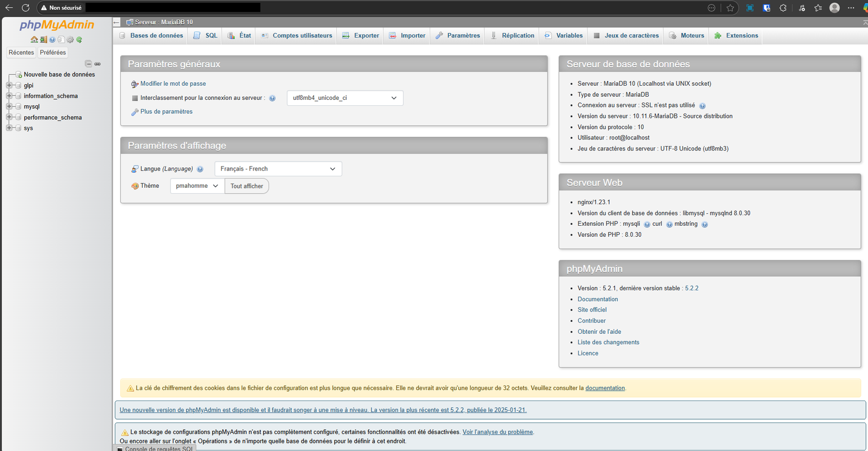The image size is (868, 451).
Task: Open the phpMyAdmin home icon
Action: point(34,40)
